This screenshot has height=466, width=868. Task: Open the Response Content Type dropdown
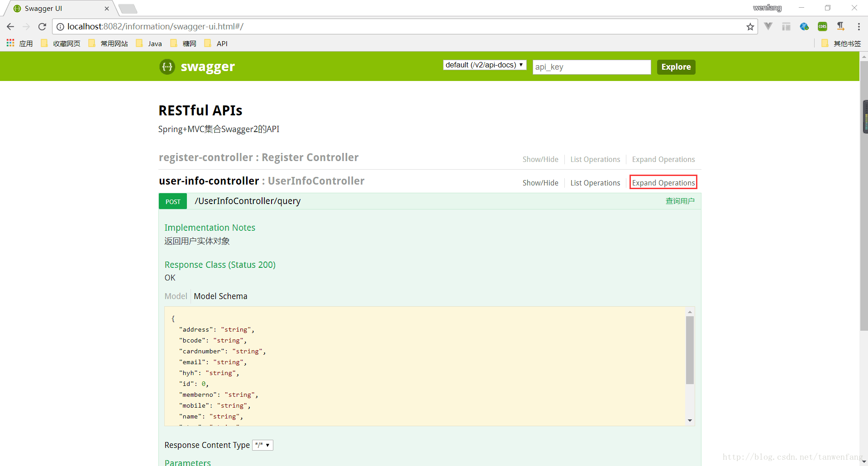point(262,445)
